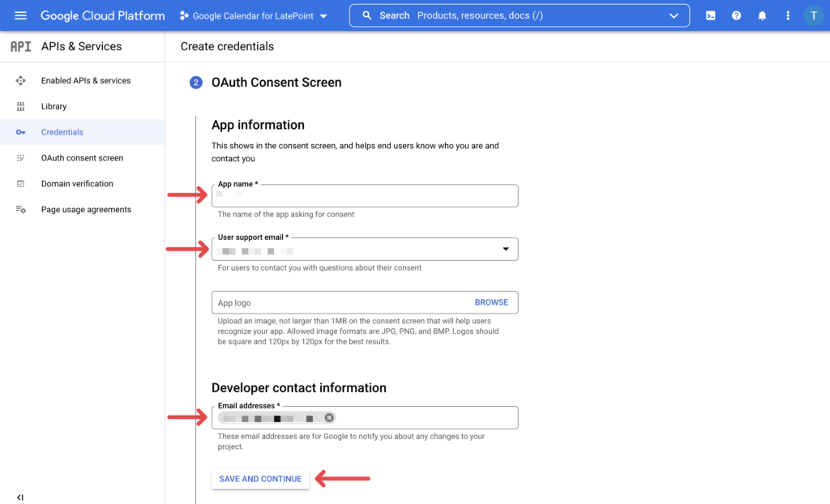The height and width of the screenshot is (504, 830).
Task: Open the more options three-dot menu
Action: coord(788,15)
